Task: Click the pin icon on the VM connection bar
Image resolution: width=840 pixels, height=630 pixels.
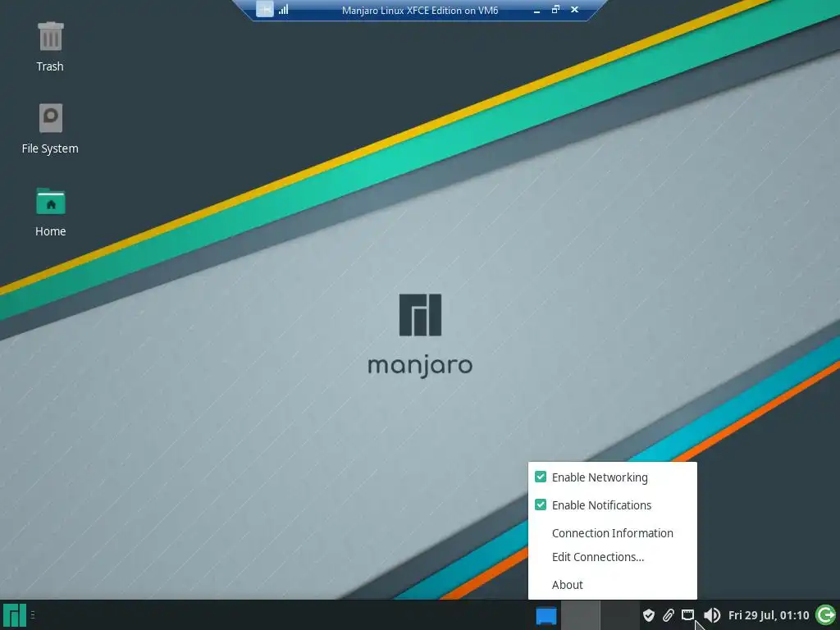Action: pos(265,9)
